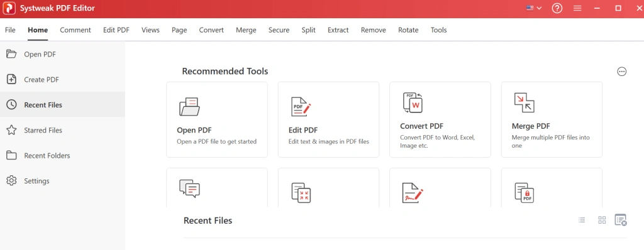Switch to the Views tab
Screen dimensions: 644x250
coord(151,30)
